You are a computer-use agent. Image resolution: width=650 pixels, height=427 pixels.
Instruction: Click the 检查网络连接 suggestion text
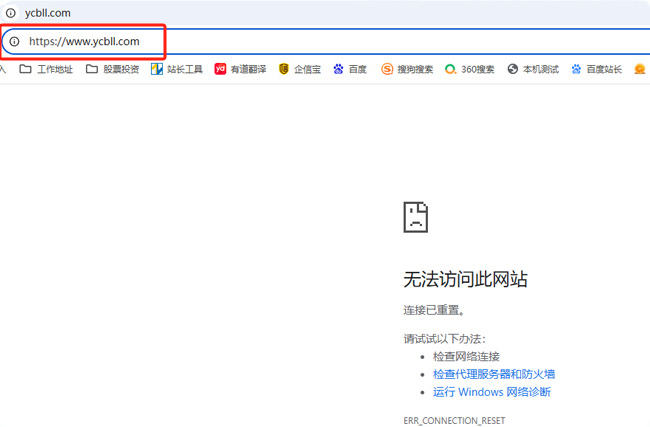tap(466, 356)
